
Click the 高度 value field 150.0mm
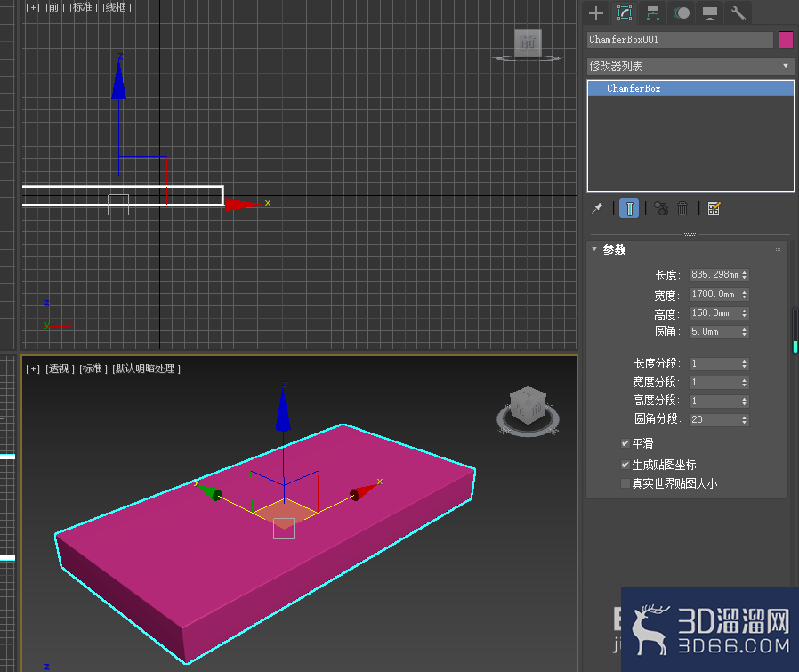715,313
